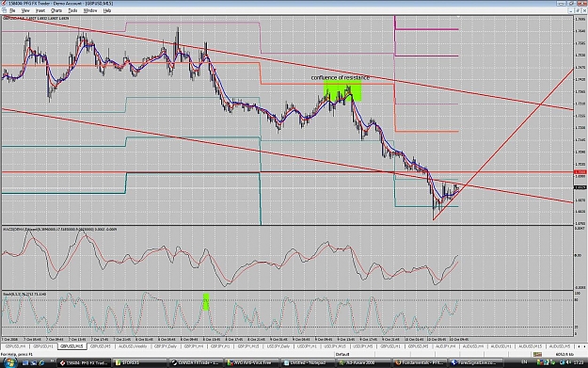Click the Show Desktop quick launch icon
The width and height of the screenshot is (588, 368).
click(x=25, y=362)
